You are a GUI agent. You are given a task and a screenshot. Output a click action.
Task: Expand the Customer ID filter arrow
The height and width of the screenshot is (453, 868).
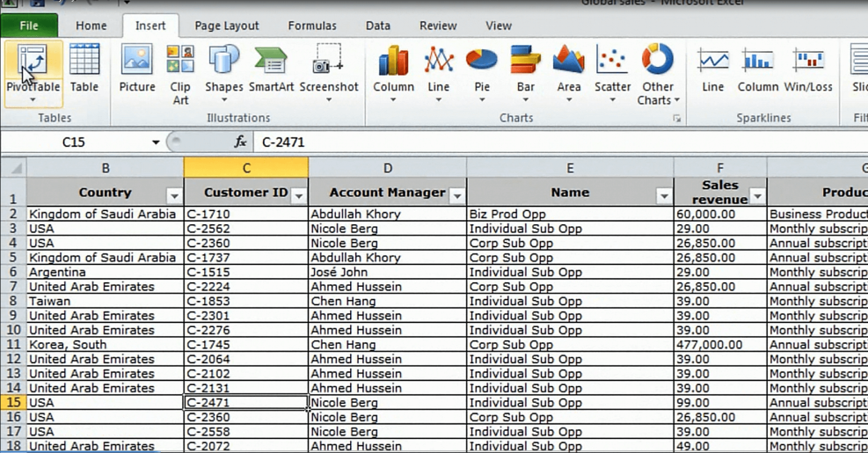coord(299,195)
